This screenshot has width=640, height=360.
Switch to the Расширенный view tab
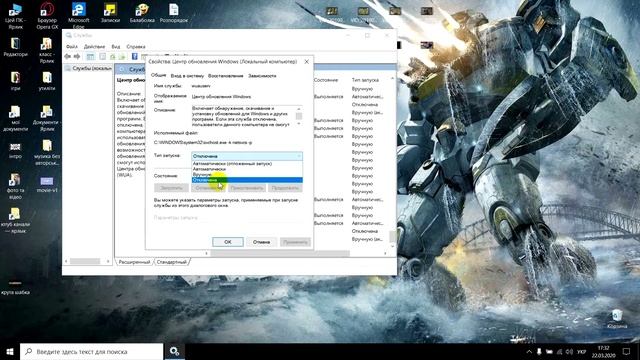[x=134, y=262]
